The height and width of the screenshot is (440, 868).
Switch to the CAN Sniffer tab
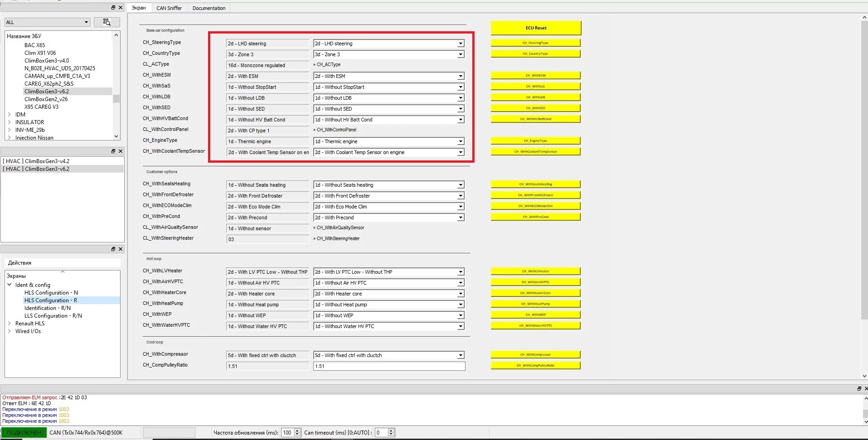[169, 8]
